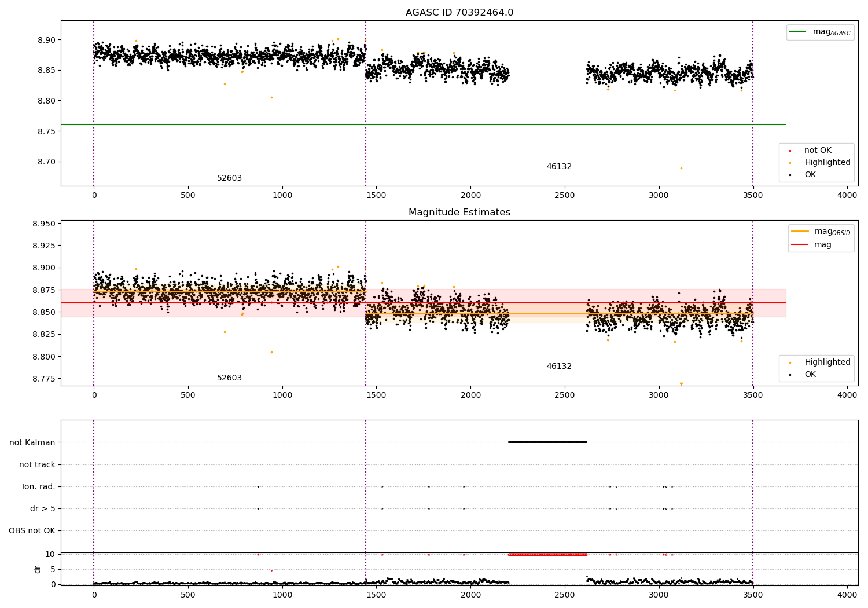The width and height of the screenshot is (868, 608).
Task: Click the 52603 obsid label in top plot
Action: [229, 178]
